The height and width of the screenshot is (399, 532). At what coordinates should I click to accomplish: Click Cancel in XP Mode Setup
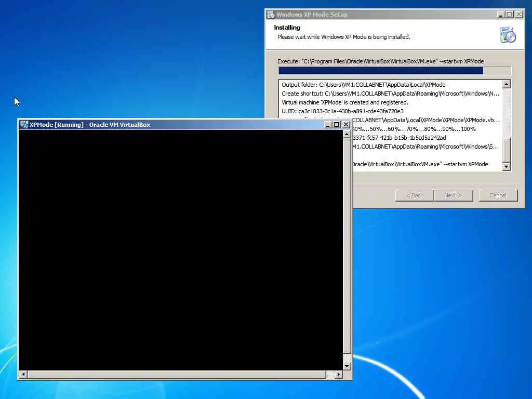(498, 195)
